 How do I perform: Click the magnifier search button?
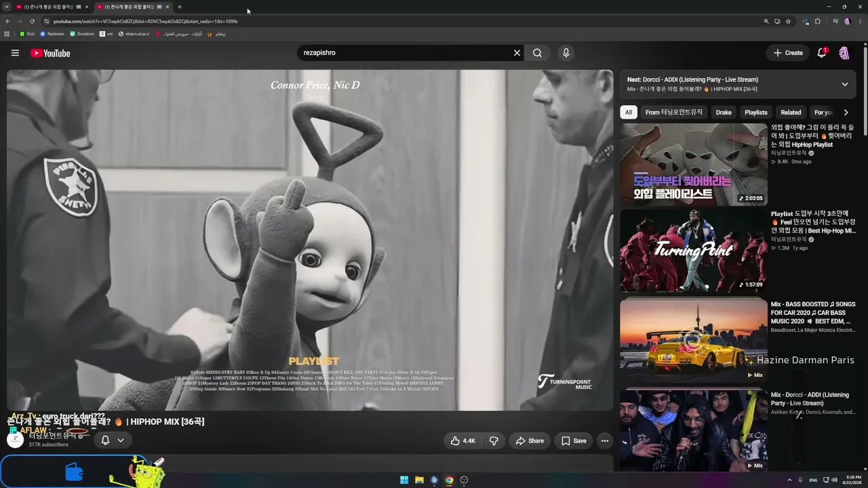(x=537, y=53)
